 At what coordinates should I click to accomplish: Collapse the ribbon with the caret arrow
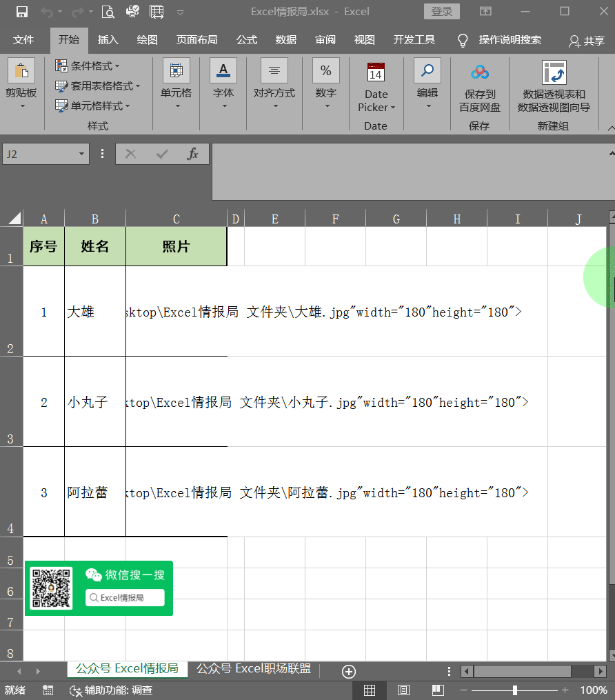611,128
